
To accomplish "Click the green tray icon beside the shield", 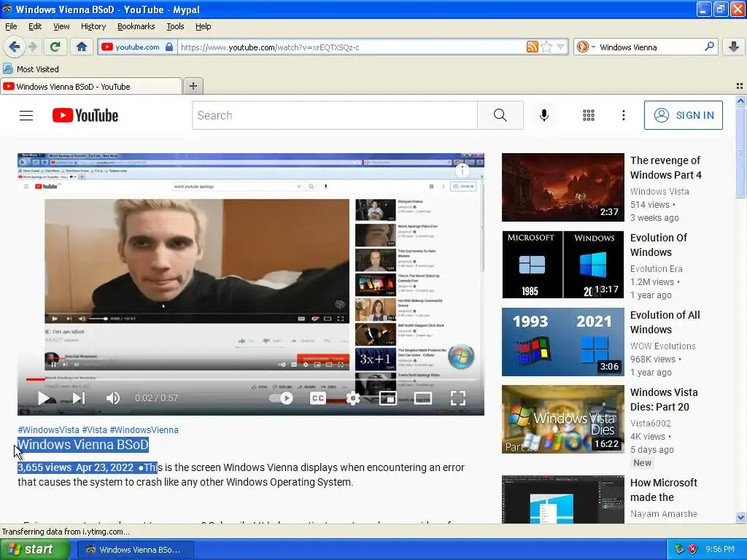I will point(679,549).
